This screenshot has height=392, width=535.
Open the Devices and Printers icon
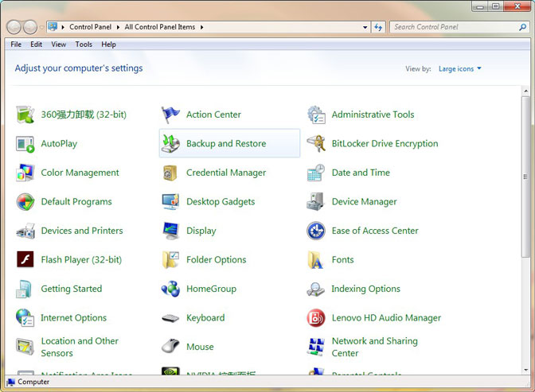[x=25, y=231]
